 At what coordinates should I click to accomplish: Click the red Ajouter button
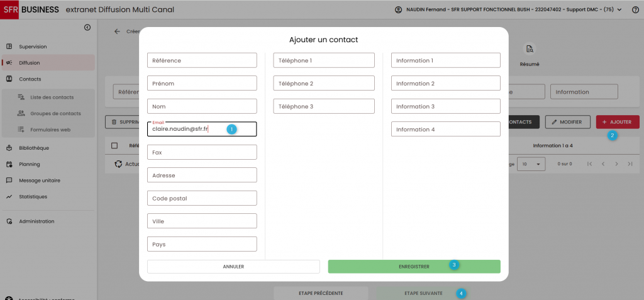coord(618,122)
